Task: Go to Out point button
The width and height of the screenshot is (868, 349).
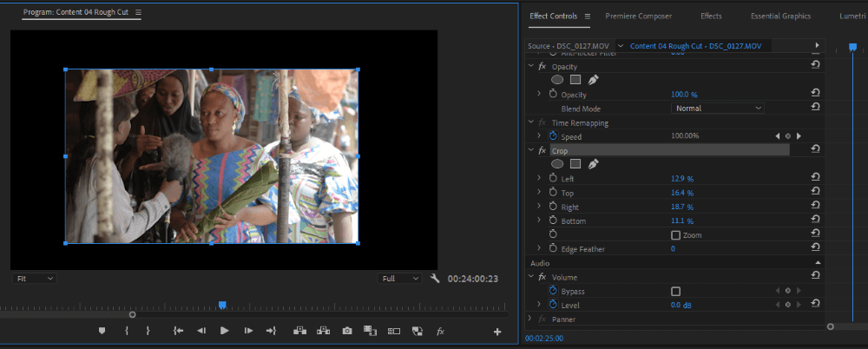Action: click(271, 331)
